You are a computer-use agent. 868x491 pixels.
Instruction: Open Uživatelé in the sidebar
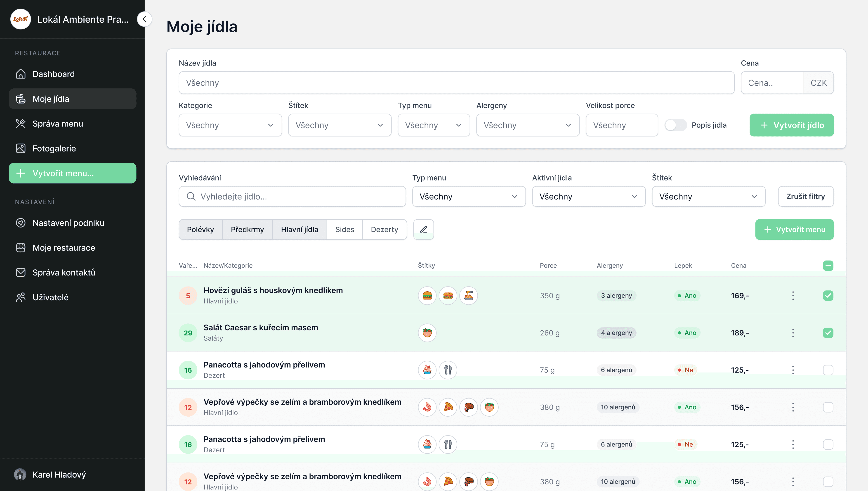50,297
